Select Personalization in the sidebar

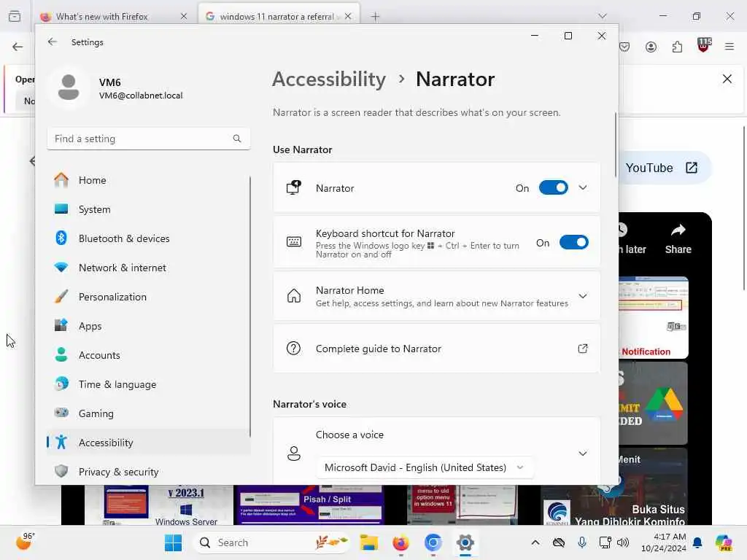(148, 297)
